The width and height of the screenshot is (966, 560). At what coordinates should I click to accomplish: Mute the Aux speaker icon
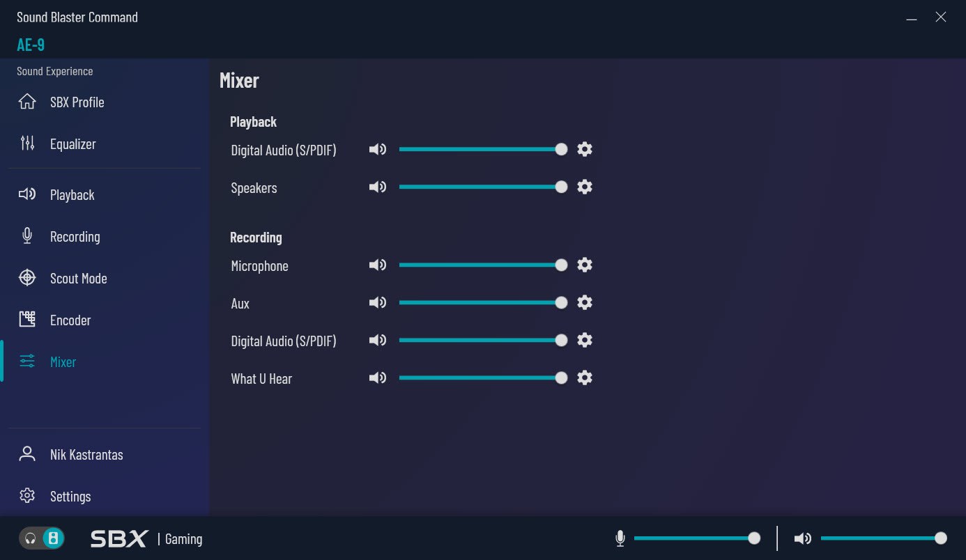click(x=378, y=302)
